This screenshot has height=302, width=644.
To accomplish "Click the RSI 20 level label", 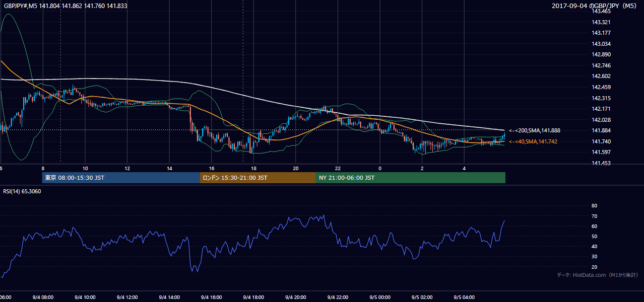I will (594, 267).
